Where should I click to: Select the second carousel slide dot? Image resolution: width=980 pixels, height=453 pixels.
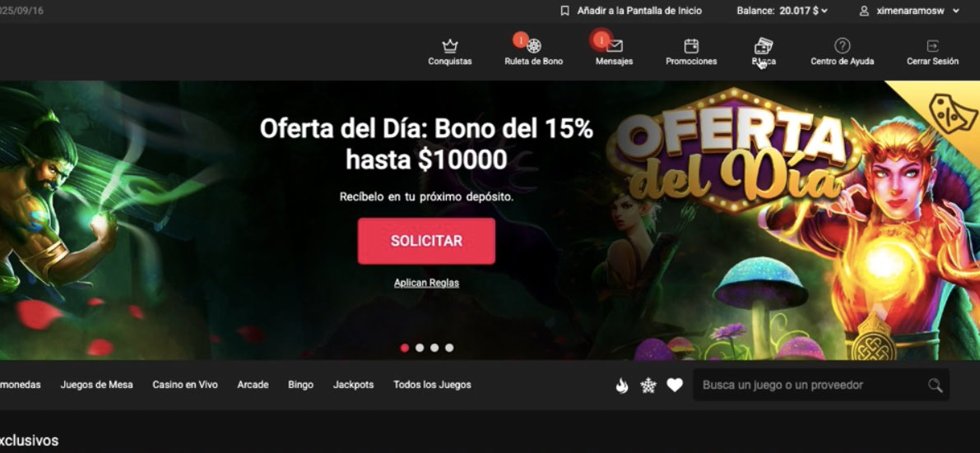[420, 348]
